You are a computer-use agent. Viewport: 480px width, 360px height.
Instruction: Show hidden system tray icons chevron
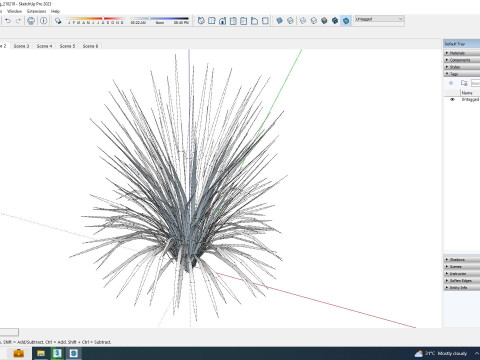(x=476, y=353)
